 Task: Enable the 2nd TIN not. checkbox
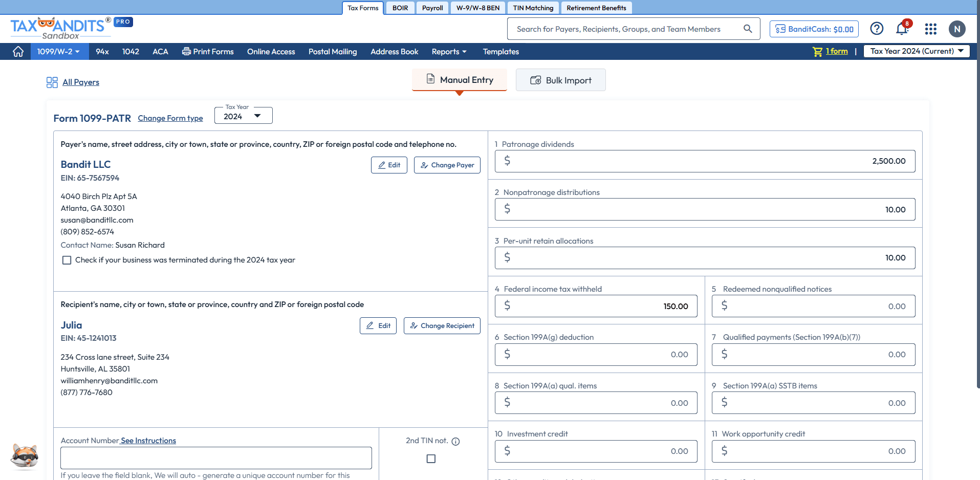coord(430,459)
